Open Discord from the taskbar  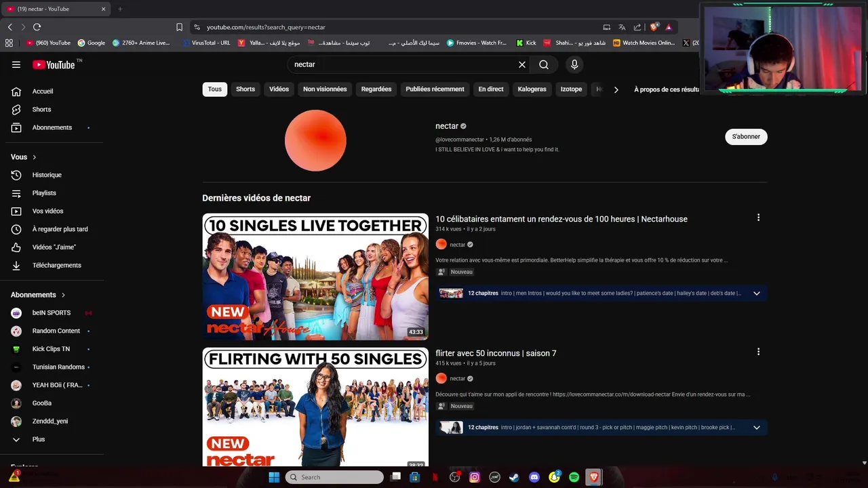pyautogui.click(x=534, y=477)
